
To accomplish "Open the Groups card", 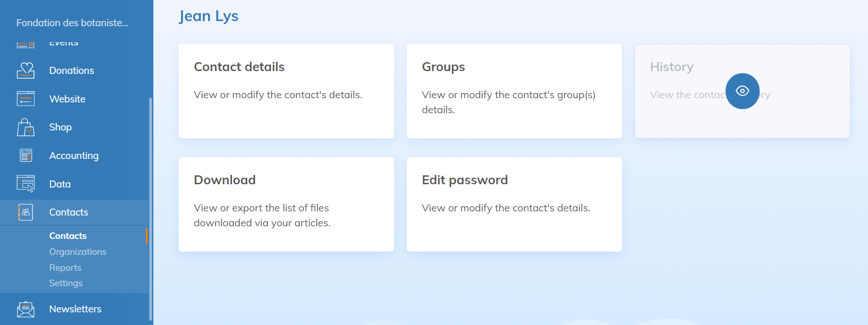I will 514,91.
